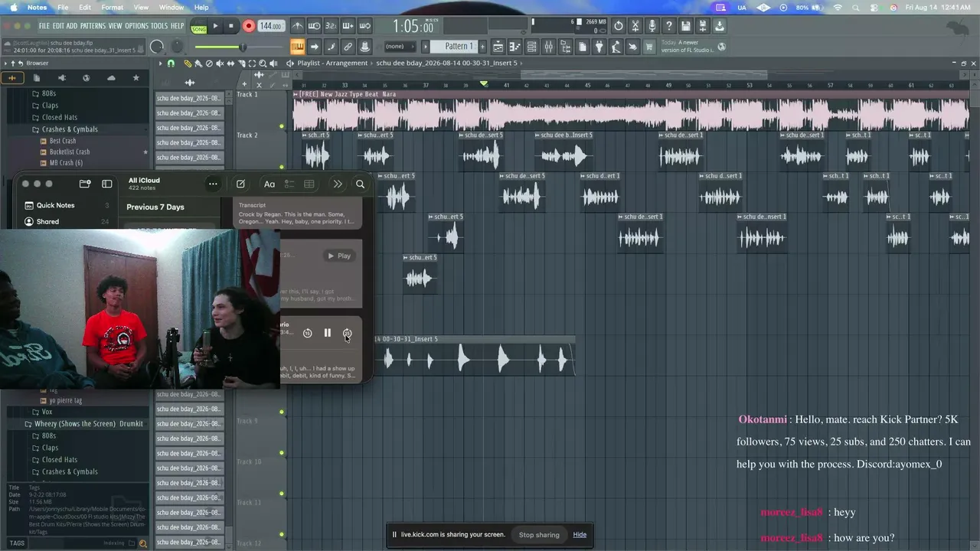Select the Bucketlist Crash sample
The height and width of the screenshot is (551, 980).
click(x=70, y=152)
